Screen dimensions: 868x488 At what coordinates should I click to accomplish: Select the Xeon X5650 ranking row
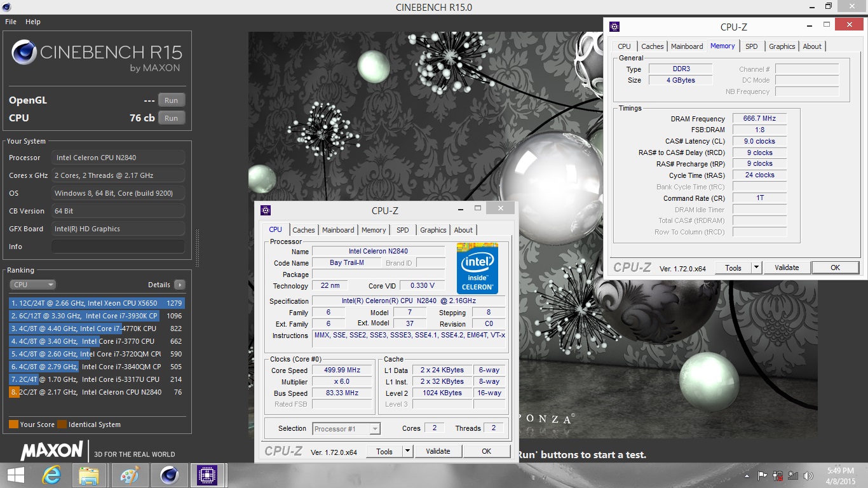point(96,303)
